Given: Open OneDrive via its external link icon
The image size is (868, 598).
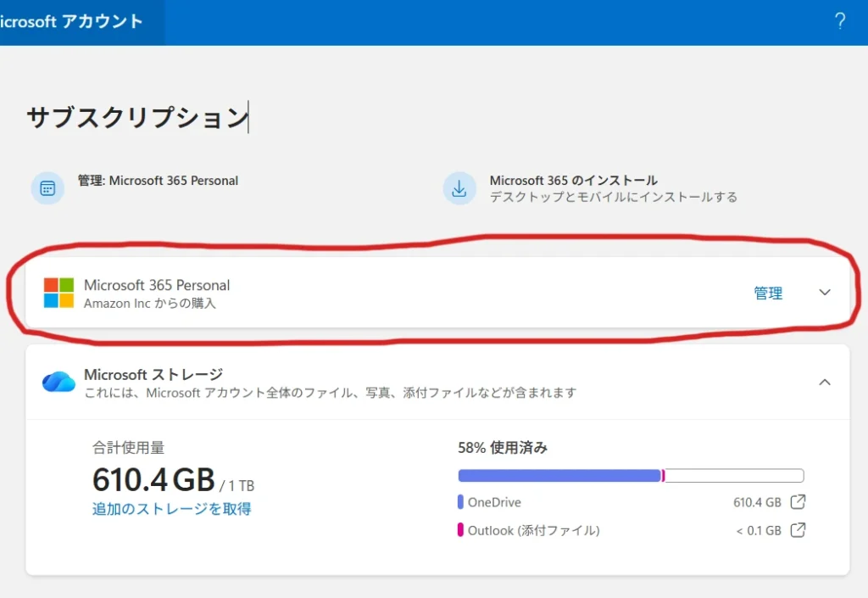Looking at the screenshot, I should click(798, 502).
